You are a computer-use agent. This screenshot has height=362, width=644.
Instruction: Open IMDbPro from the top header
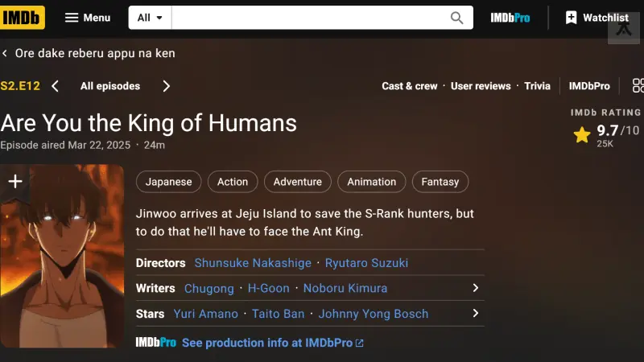pos(510,18)
